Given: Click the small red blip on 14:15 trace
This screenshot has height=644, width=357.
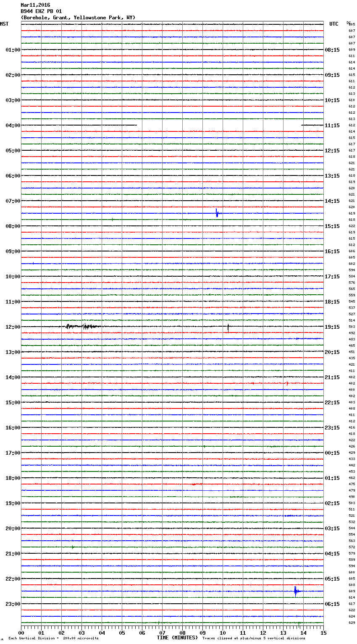Looking at the screenshot, I should (x=287, y=383).
